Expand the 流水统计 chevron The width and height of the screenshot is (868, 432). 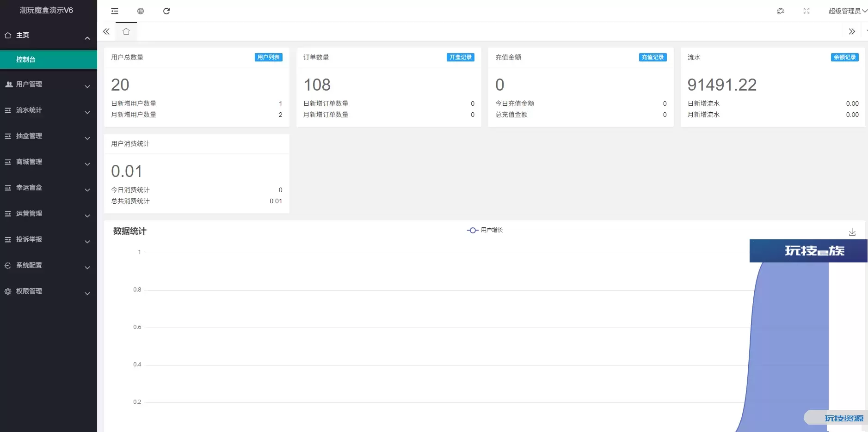pos(87,112)
